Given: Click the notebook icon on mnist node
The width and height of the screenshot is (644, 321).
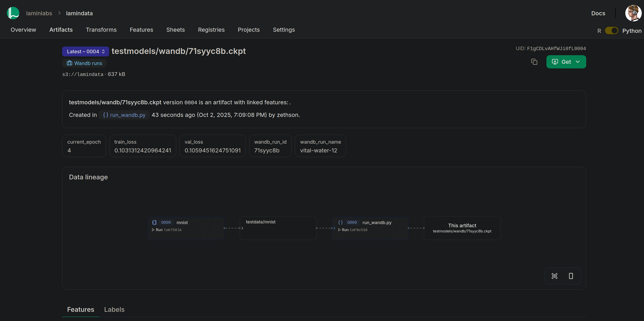Looking at the screenshot, I should (x=154, y=222).
